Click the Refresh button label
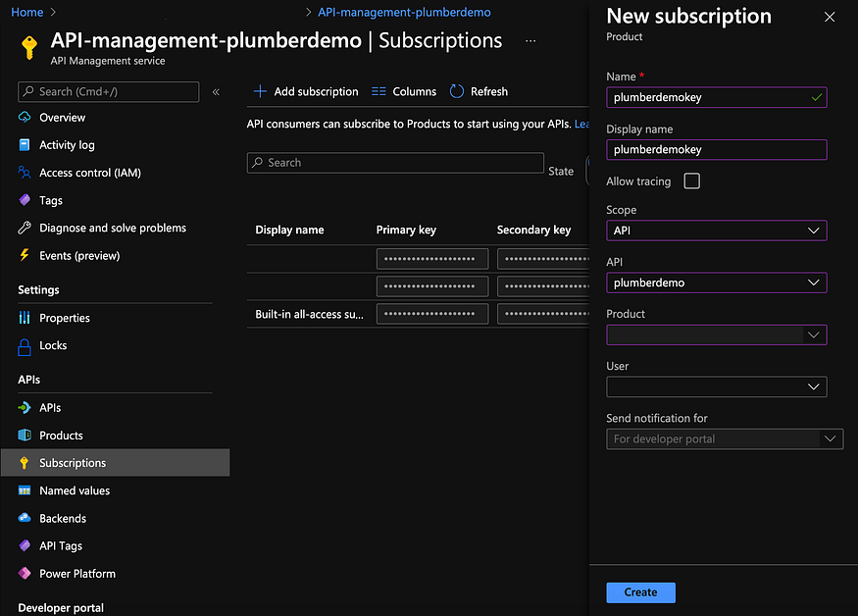 point(489,91)
